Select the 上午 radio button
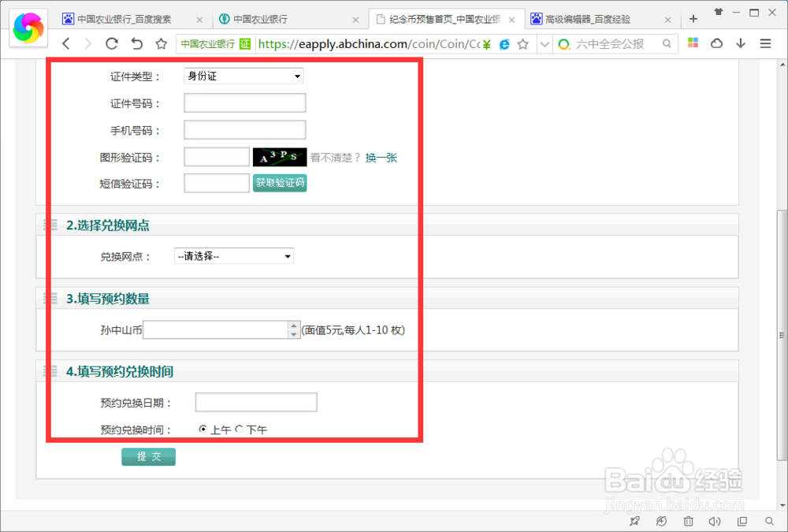 pyautogui.click(x=203, y=430)
